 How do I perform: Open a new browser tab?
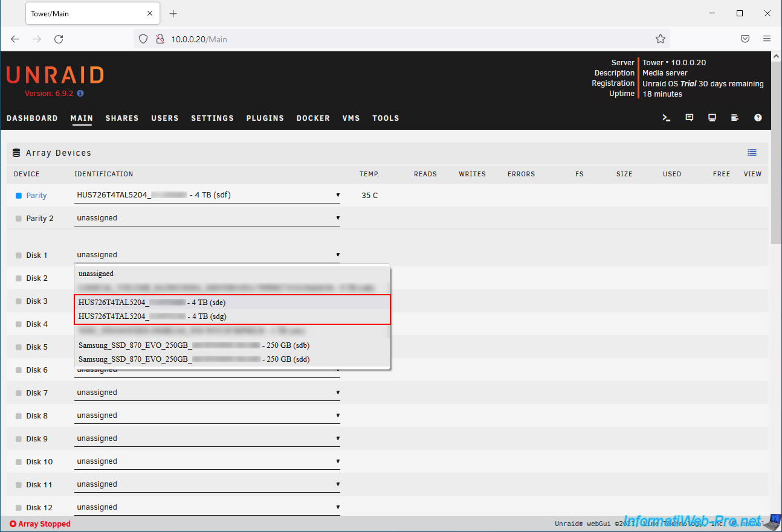click(173, 13)
